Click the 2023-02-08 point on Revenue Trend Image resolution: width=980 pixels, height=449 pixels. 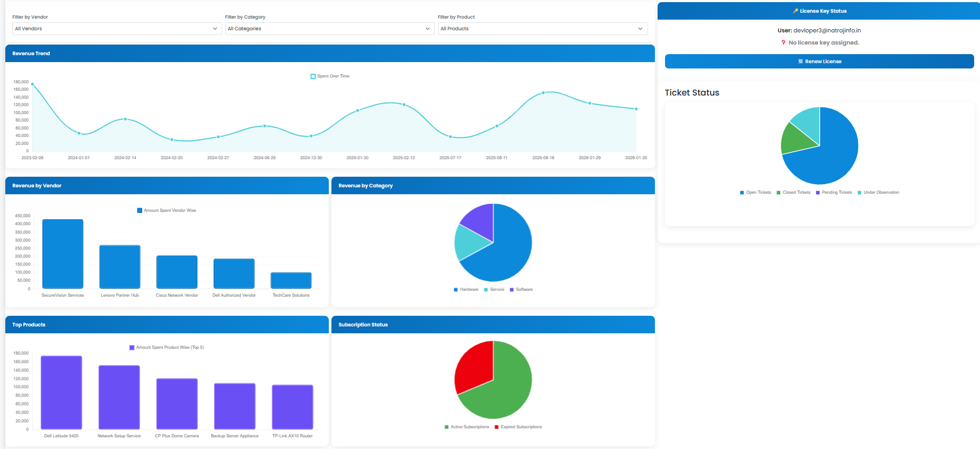tap(32, 84)
